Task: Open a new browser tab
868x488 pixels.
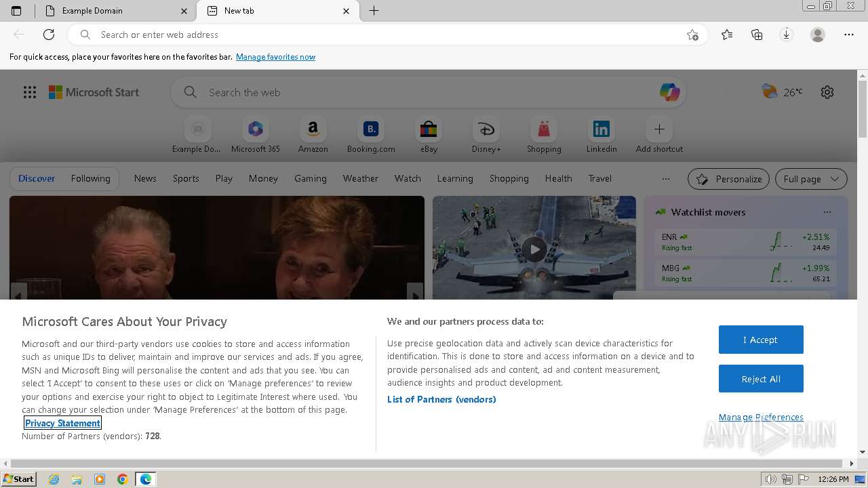Action: [374, 11]
